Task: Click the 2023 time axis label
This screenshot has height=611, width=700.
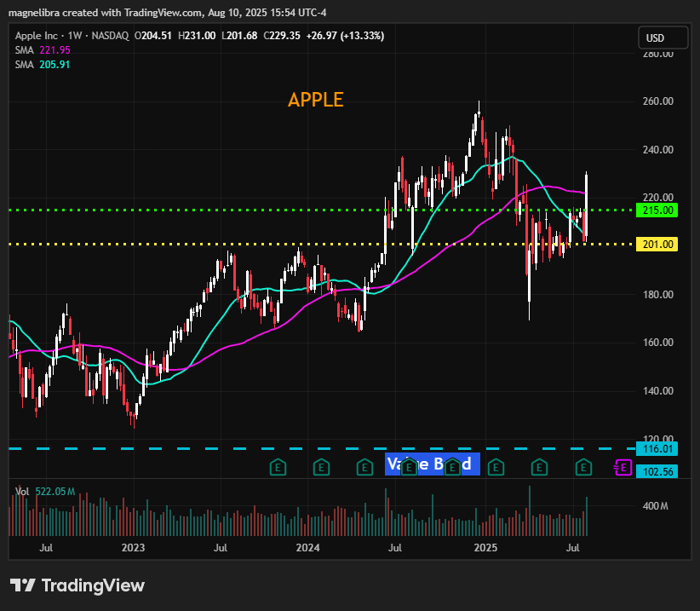Action: 133,548
